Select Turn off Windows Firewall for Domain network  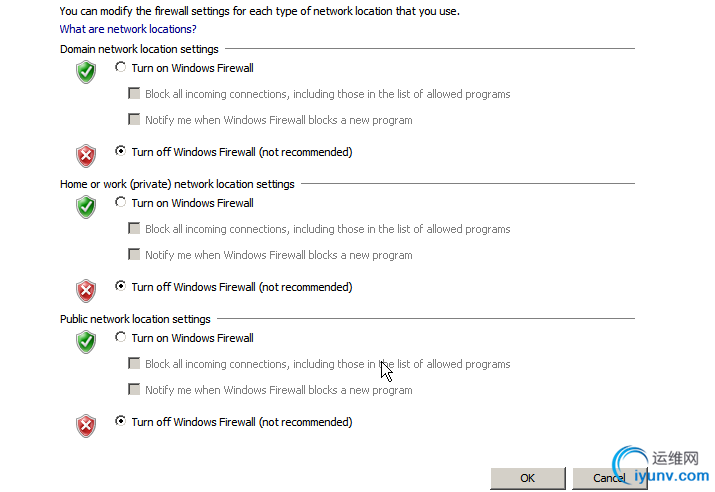[121, 152]
